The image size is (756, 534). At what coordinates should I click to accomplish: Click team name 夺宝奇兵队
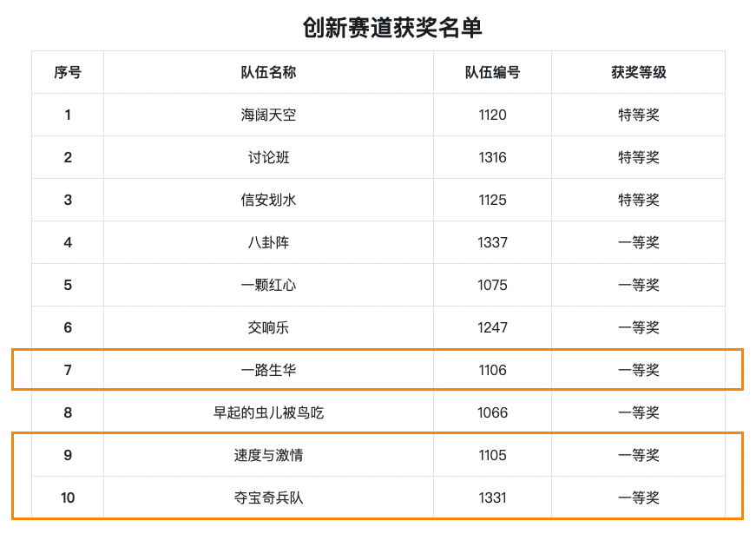[268, 498]
